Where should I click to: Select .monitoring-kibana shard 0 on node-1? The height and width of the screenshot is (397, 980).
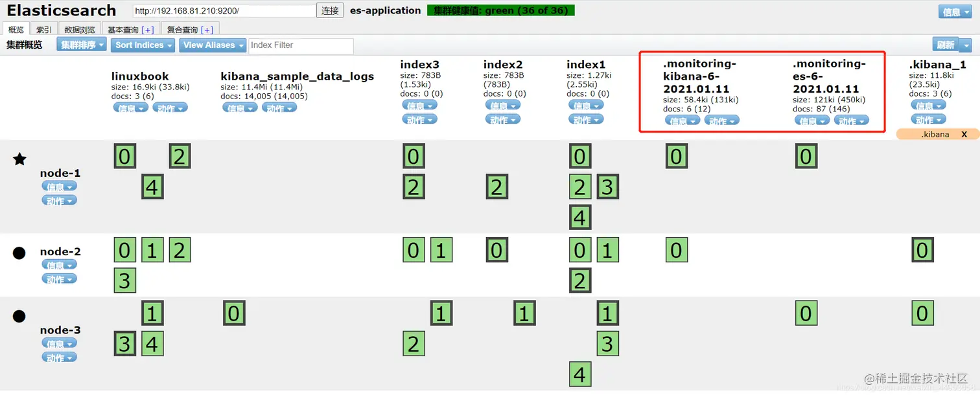coord(677,157)
